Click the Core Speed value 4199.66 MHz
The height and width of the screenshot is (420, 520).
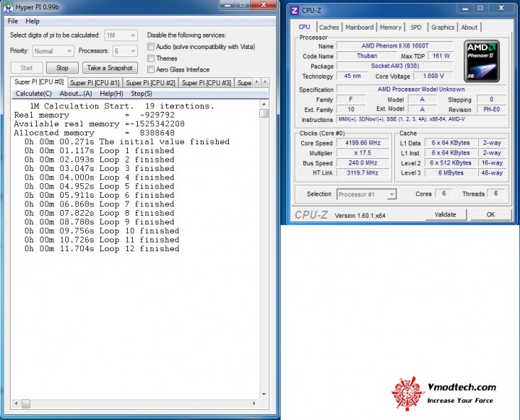[x=363, y=143]
